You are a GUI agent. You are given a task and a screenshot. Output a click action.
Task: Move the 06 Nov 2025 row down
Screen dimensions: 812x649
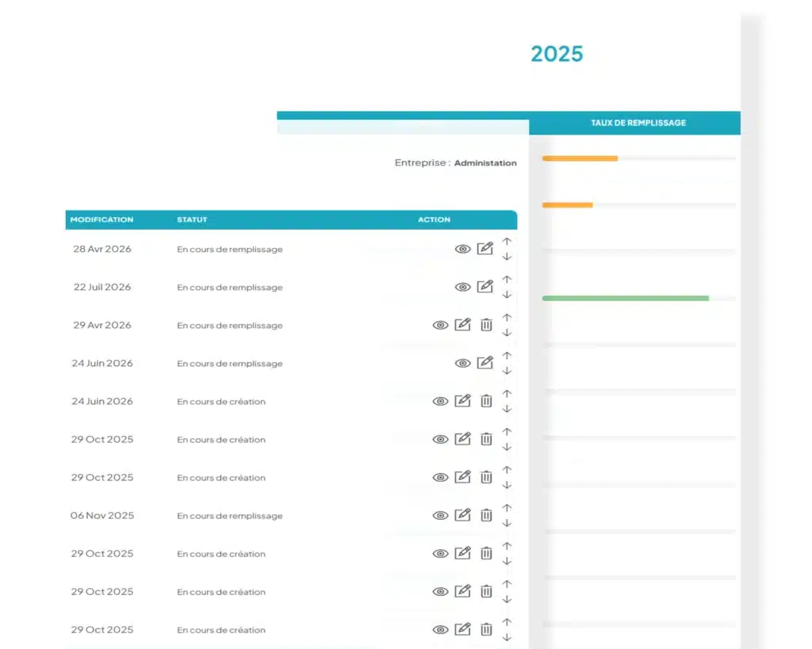coord(507,523)
